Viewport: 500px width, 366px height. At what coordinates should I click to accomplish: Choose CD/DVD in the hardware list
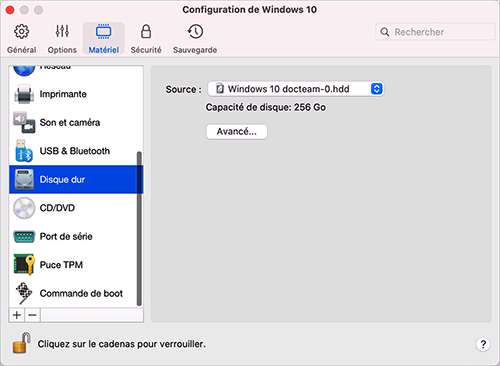click(76, 208)
